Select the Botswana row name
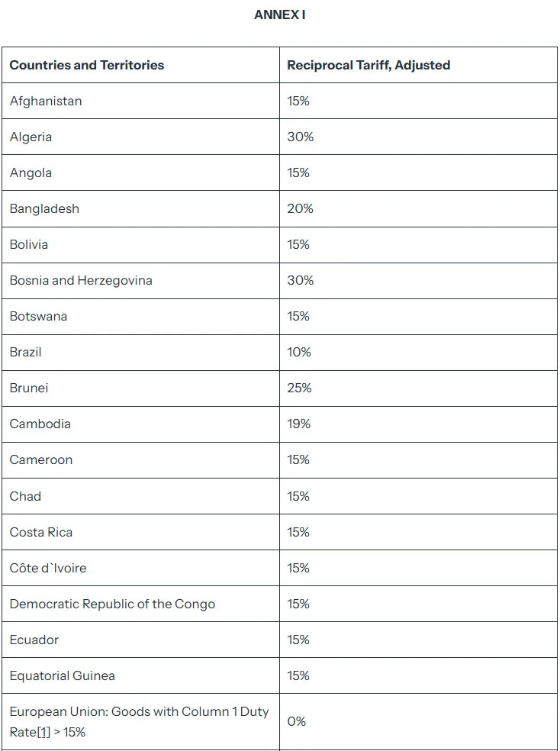This screenshot has width=560, height=751. click(x=38, y=316)
